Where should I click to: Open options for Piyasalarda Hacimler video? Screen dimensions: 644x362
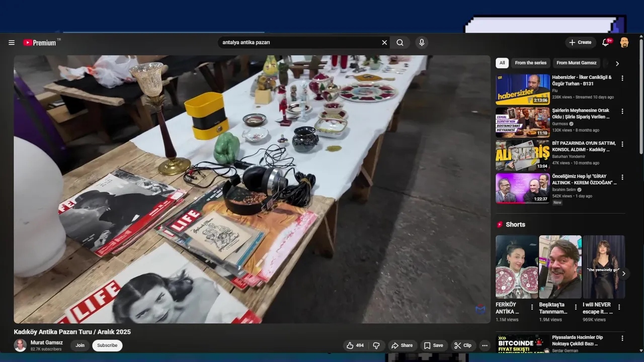tap(622, 338)
